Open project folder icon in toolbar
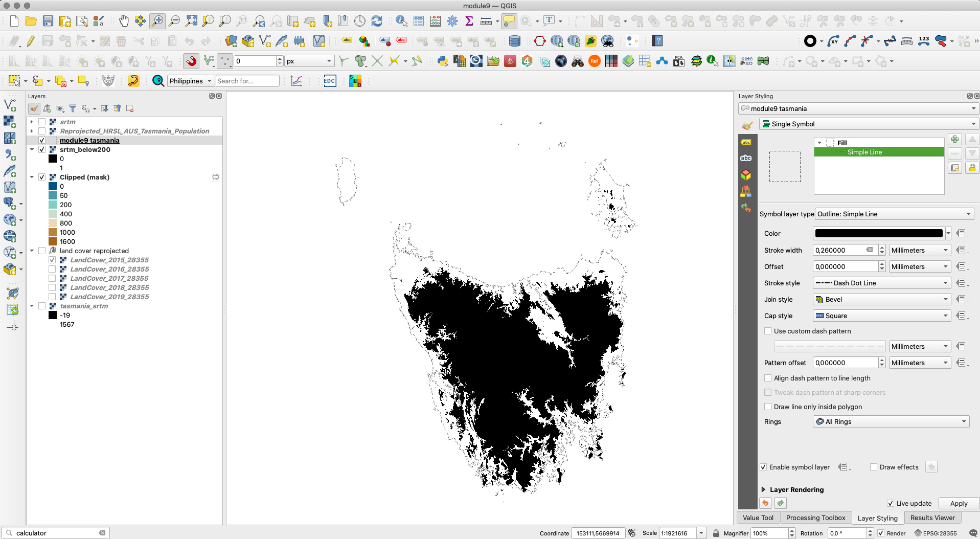 click(x=31, y=21)
